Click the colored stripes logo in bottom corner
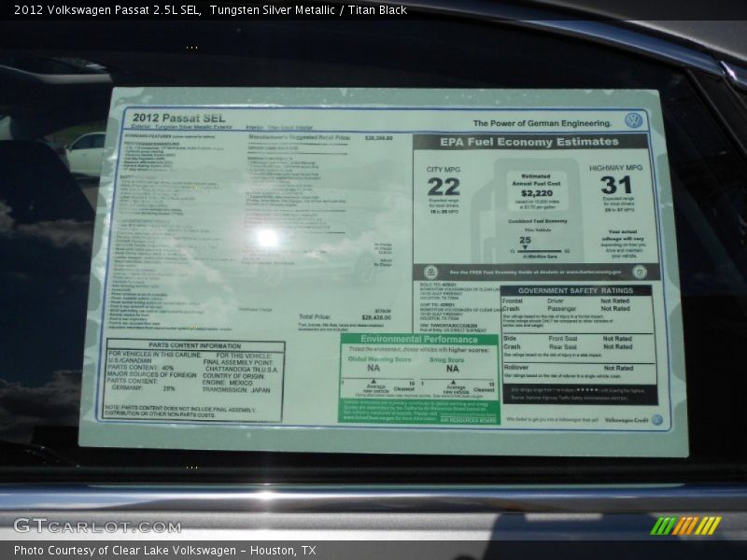The image size is (747, 560). click(x=685, y=525)
